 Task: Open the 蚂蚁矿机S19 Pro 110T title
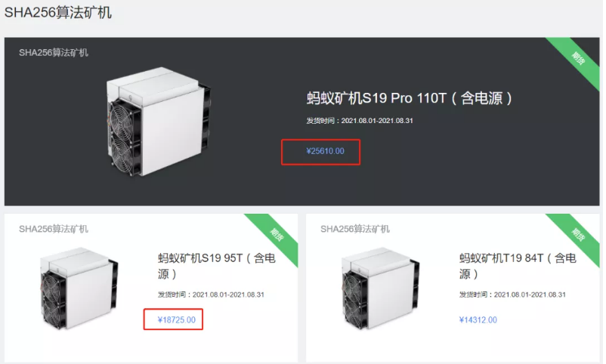410,98
